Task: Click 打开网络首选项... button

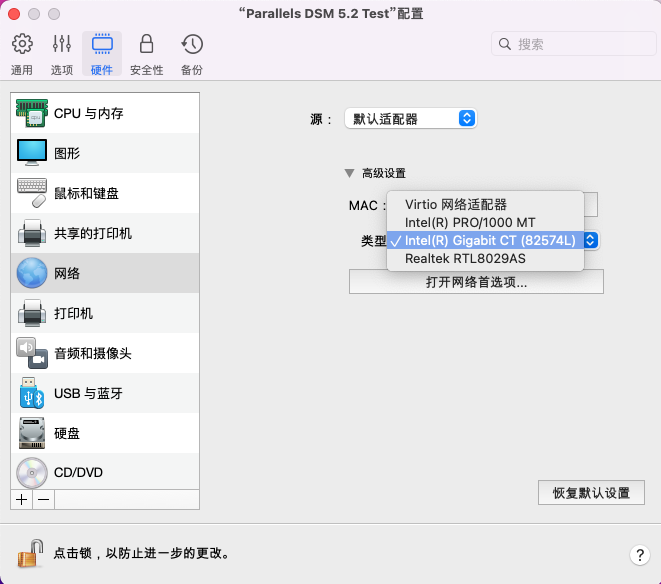Action: pos(476,282)
